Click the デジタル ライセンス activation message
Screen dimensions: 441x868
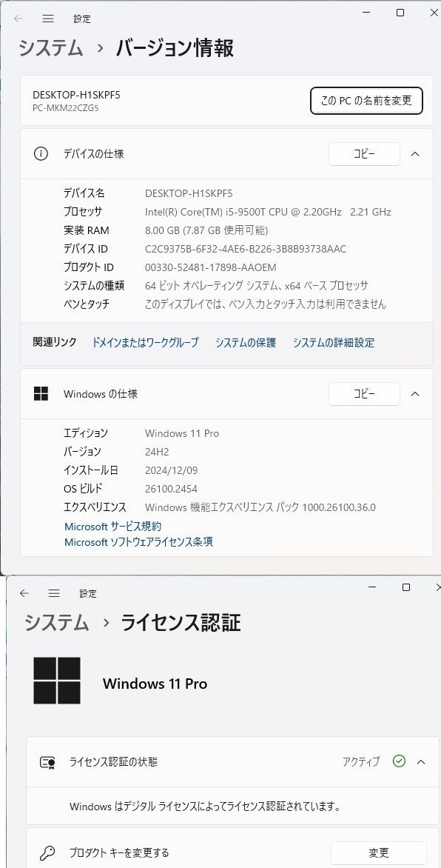[x=205, y=807]
